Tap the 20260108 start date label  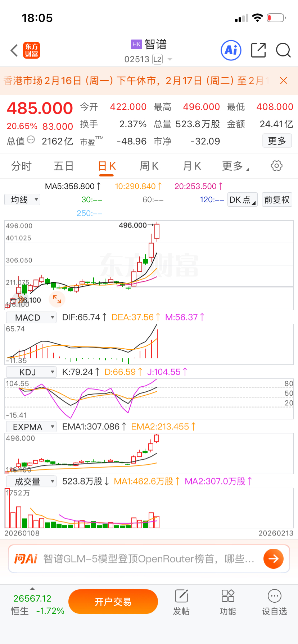[22, 533]
